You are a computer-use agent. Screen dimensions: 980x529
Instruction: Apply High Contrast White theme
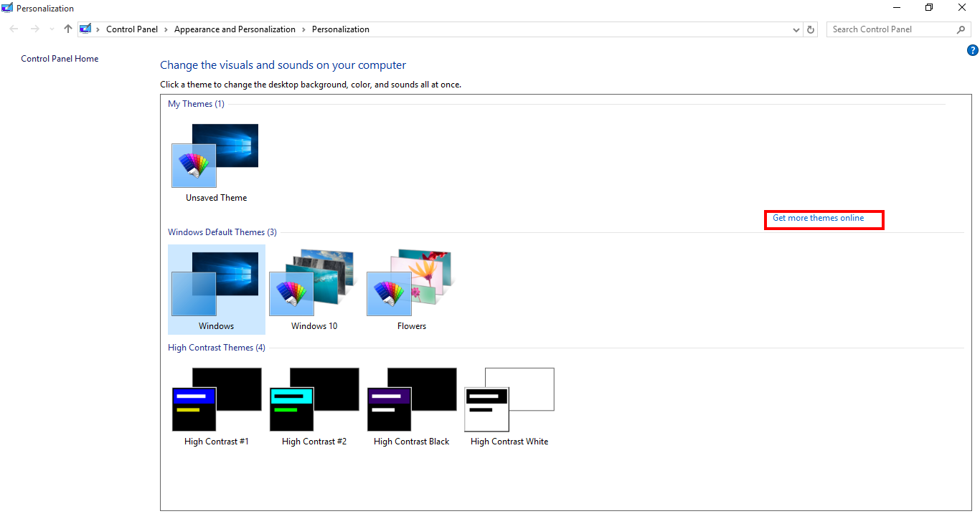pos(509,406)
